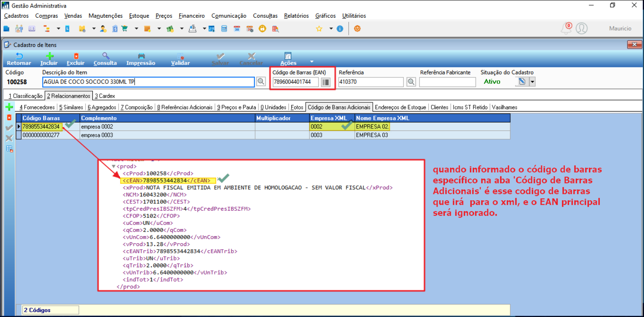Run the Validar item check
Viewport: 644px width, 317px height.
pos(180,59)
